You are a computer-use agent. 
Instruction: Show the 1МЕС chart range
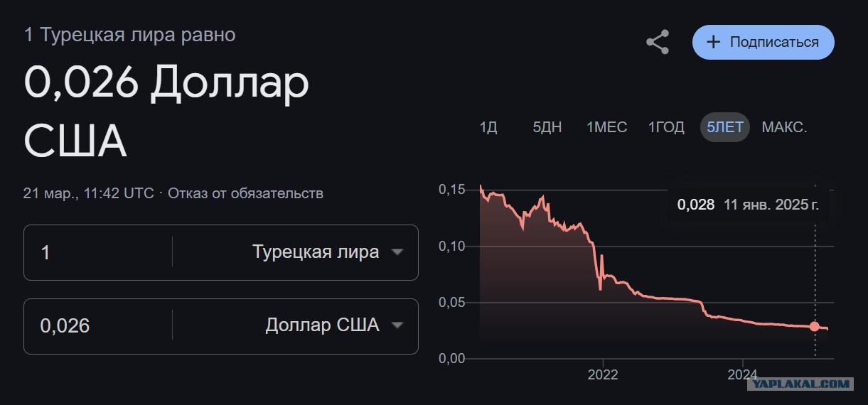pyautogui.click(x=606, y=127)
